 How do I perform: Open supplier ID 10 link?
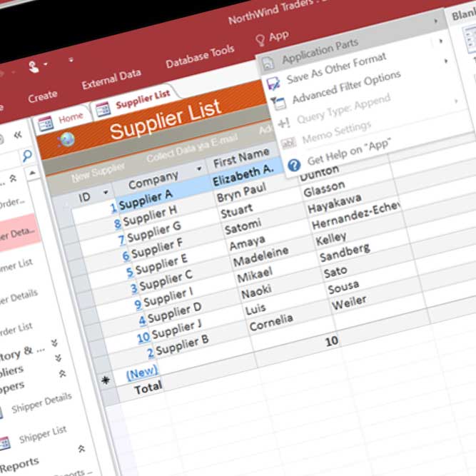tap(143, 338)
